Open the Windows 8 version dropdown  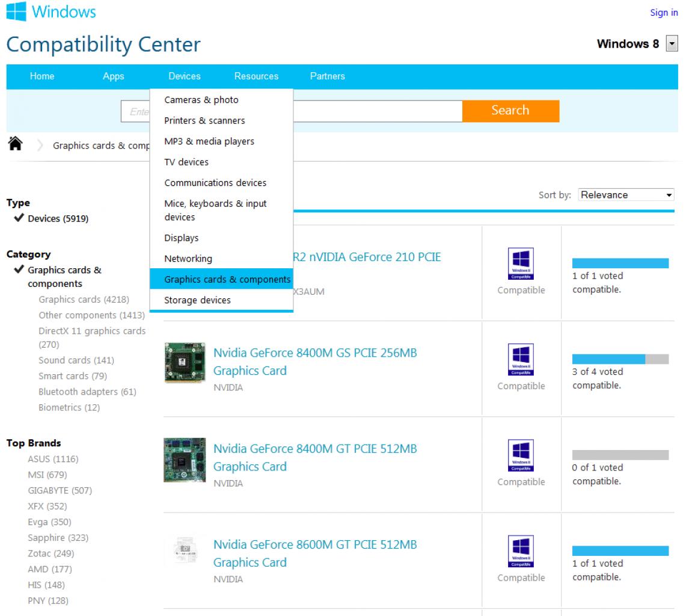click(x=672, y=44)
